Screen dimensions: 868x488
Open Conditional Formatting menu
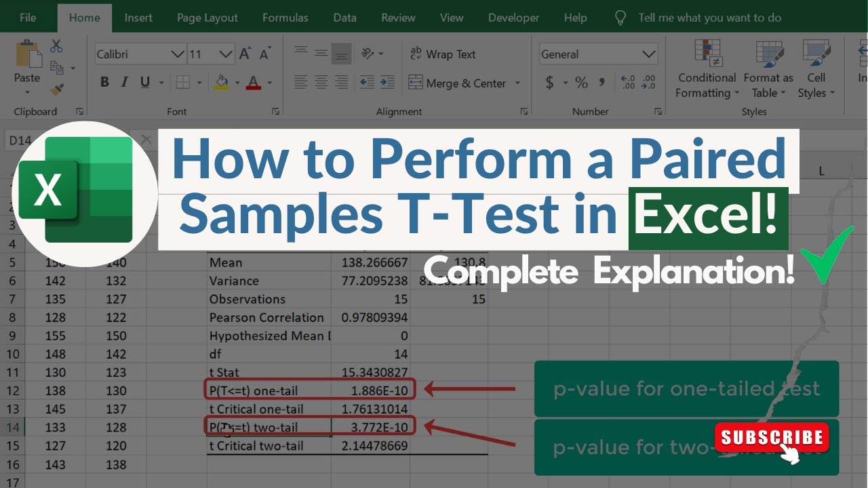[x=707, y=69]
